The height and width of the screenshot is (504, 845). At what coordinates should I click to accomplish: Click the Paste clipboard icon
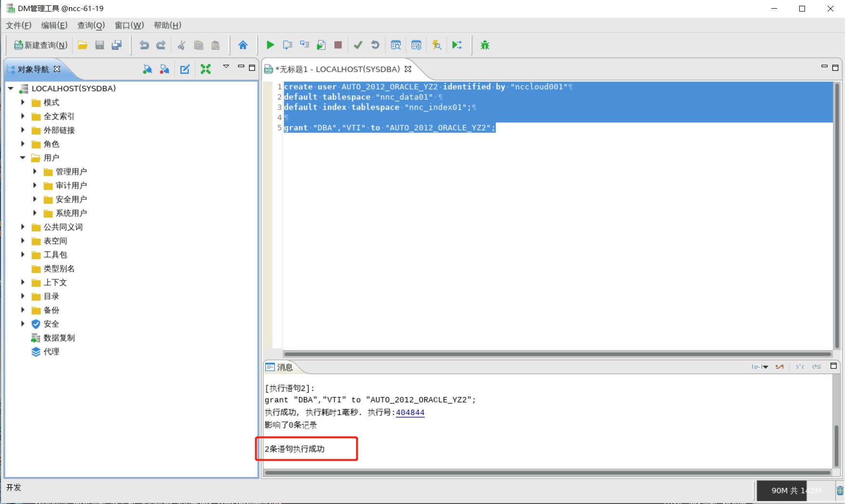click(x=216, y=45)
